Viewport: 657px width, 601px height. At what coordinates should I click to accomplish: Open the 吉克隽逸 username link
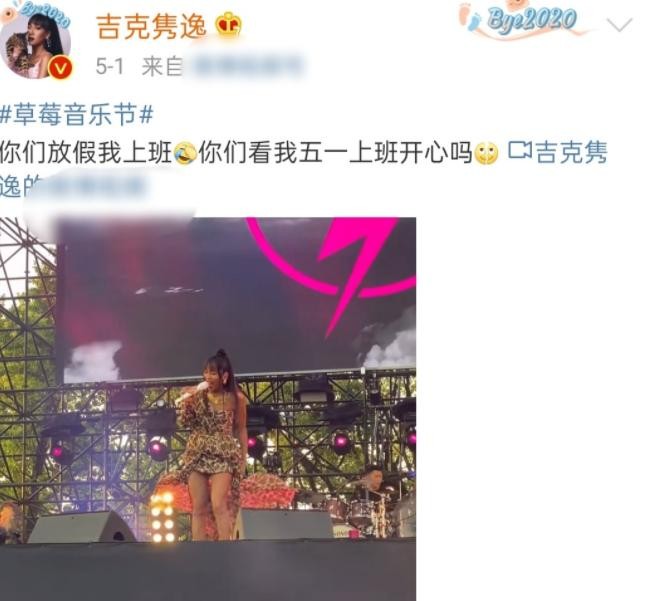[x=151, y=26]
